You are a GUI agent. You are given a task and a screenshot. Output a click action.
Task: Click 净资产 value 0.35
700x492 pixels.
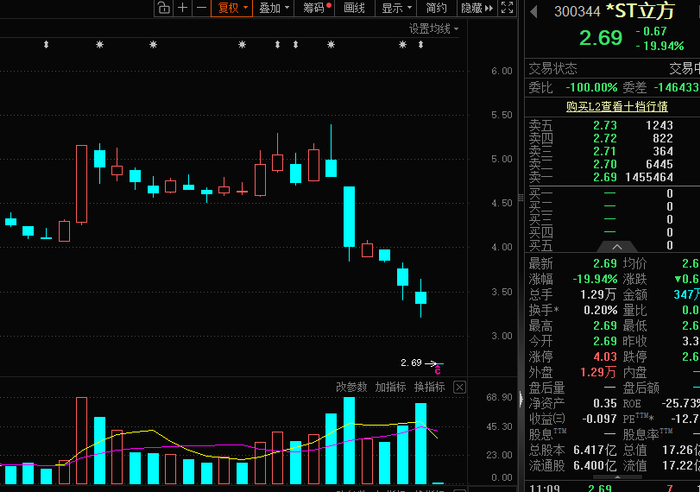click(x=605, y=403)
